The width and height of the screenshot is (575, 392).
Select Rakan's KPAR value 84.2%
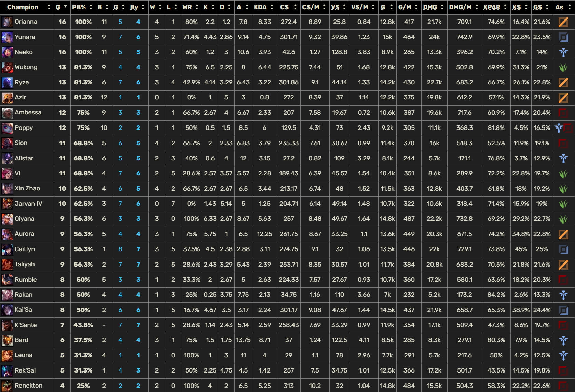pos(496,295)
